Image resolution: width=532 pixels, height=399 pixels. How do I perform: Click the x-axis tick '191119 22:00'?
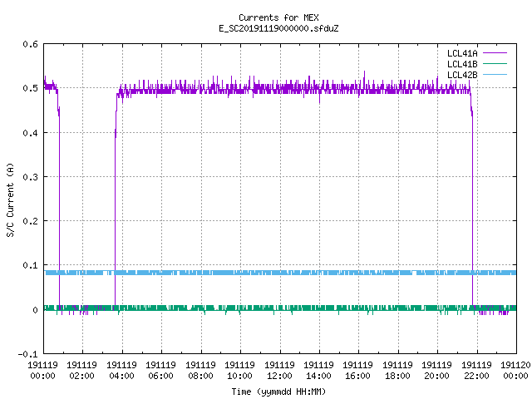[476, 371]
